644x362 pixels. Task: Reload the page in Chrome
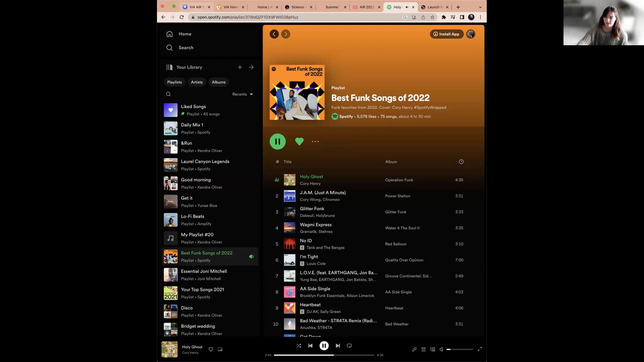coord(181,17)
